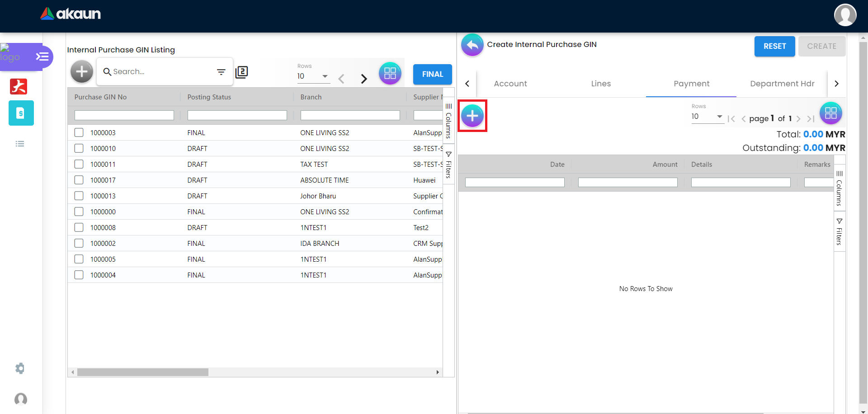868x414 pixels.
Task: Switch to the Account tab
Action: [510, 84]
